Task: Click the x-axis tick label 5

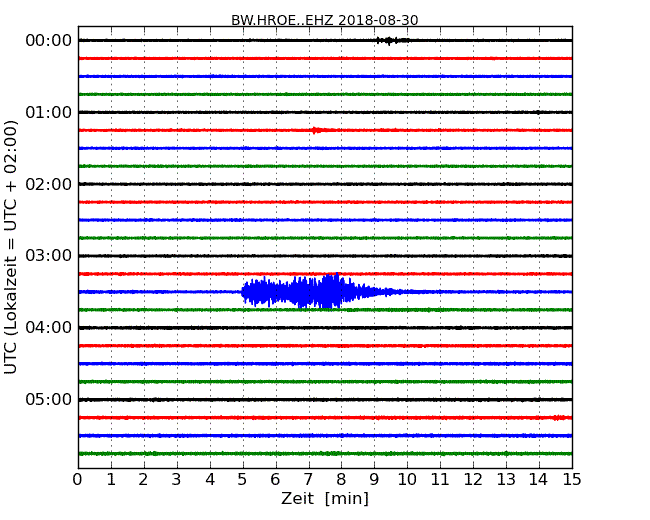Action: [x=242, y=479]
